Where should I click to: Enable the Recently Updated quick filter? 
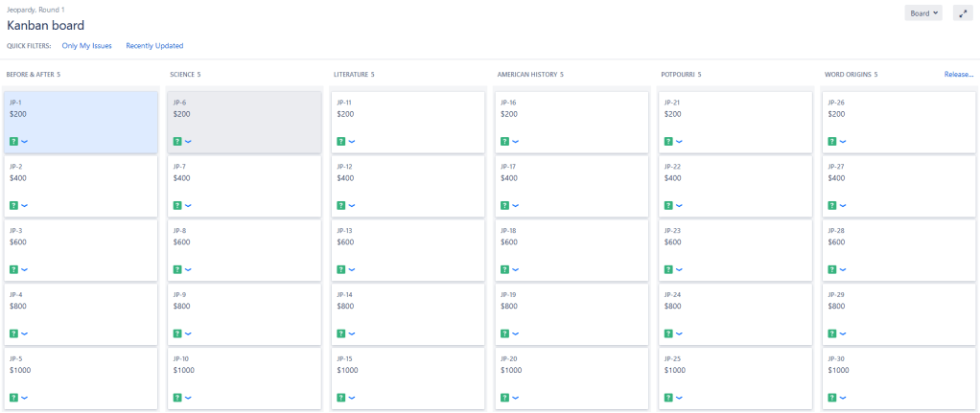pos(154,45)
